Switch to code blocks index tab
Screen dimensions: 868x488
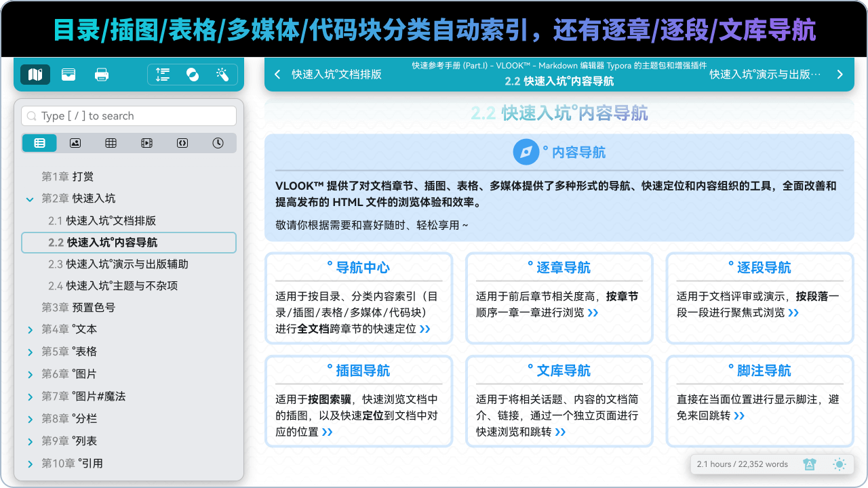point(182,143)
